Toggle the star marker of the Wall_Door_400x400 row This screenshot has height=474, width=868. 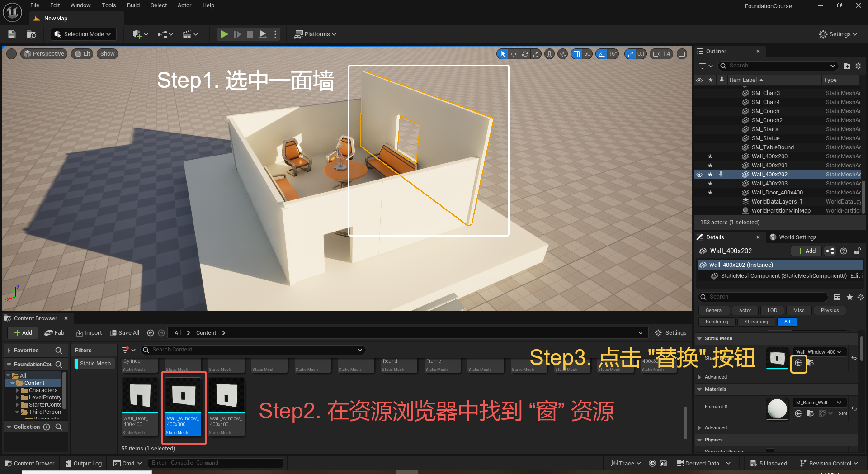click(x=710, y=193)
